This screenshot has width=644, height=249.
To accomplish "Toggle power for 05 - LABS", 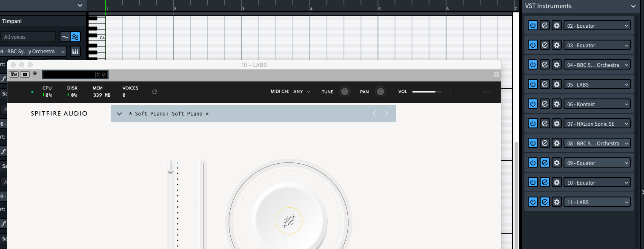I will click(x=532, y=84).
